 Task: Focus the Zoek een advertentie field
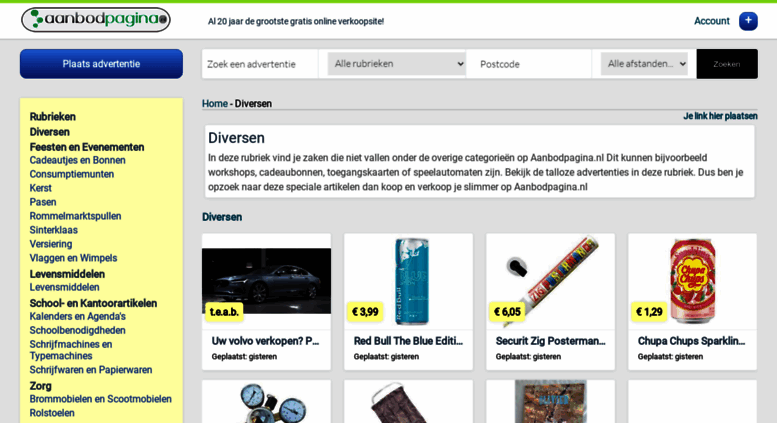(260, 64)
